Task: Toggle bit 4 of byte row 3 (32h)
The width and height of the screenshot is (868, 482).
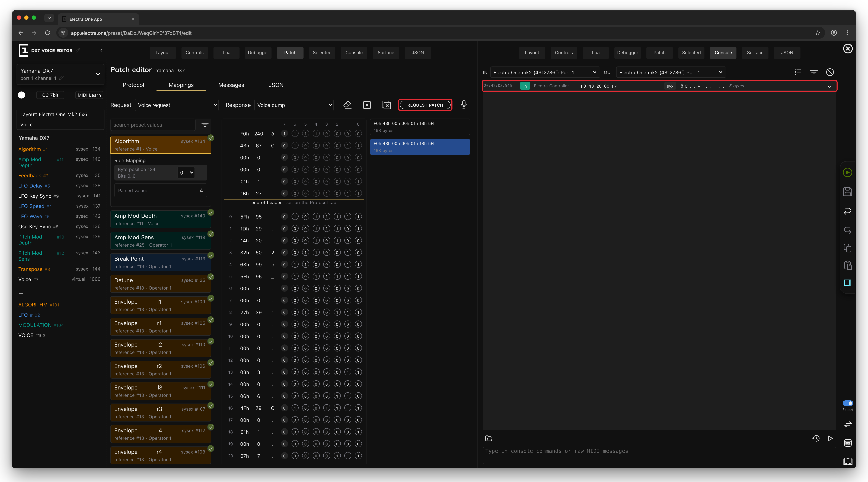Action: pos(316,252)
